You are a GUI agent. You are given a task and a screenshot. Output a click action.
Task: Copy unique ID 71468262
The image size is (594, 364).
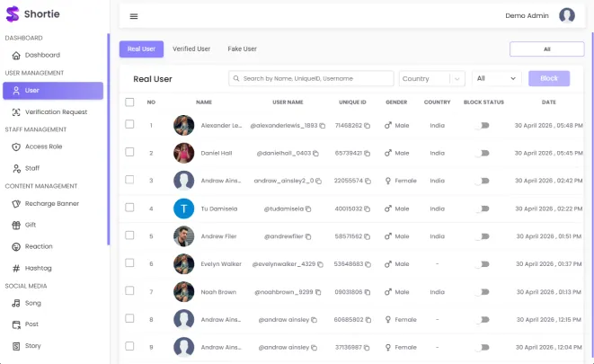tap(367, 126)
